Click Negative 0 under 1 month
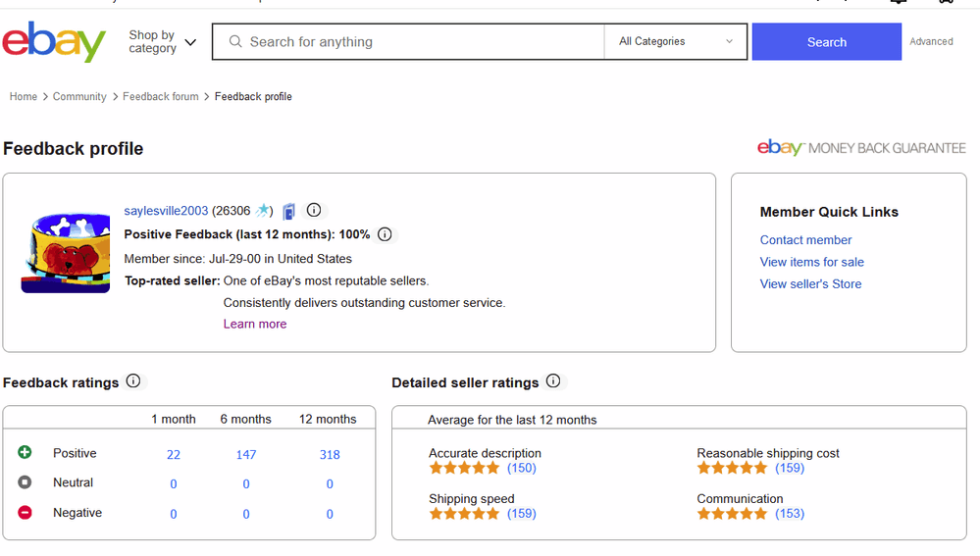This screenshot has width=980, height=556. click(x=174, y=514)
